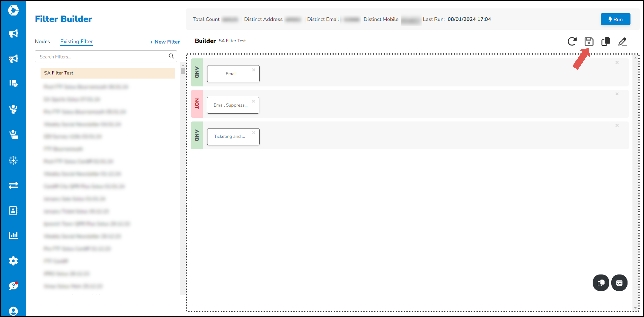Open the embed code icon at bottom right

619,283
